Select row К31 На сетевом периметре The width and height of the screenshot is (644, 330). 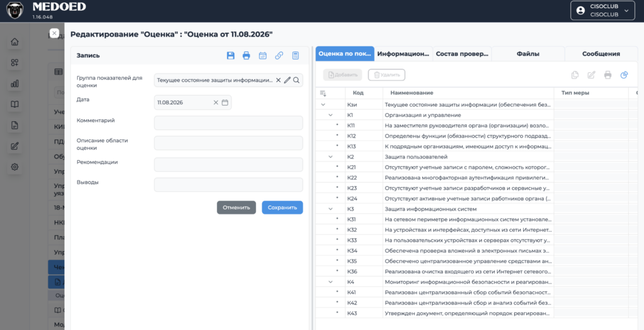[477, 219]
